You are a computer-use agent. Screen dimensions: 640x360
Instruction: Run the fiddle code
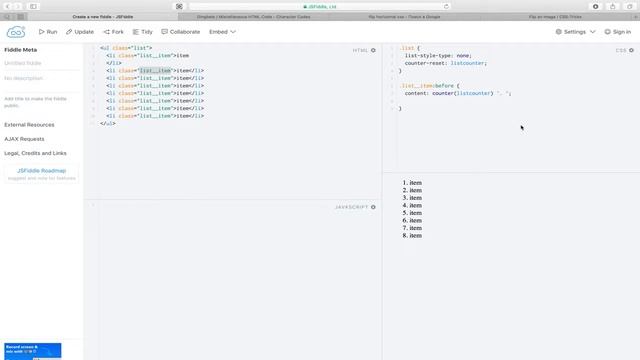point(48,32)
